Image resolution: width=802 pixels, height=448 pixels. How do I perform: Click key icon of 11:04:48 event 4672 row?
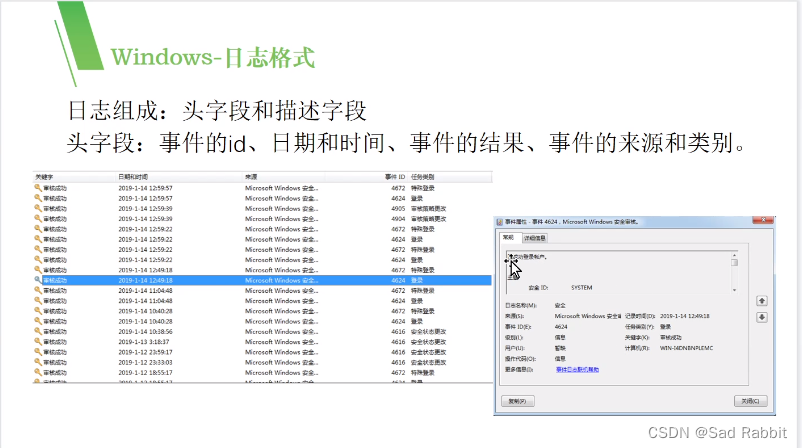point(38,290)
